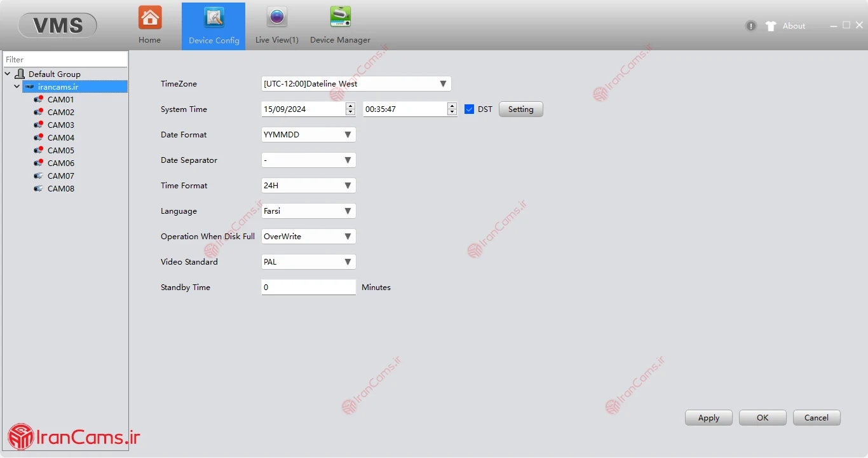
Task: Click the System Time 00:35:47 field
Action: tap(405, 109)
